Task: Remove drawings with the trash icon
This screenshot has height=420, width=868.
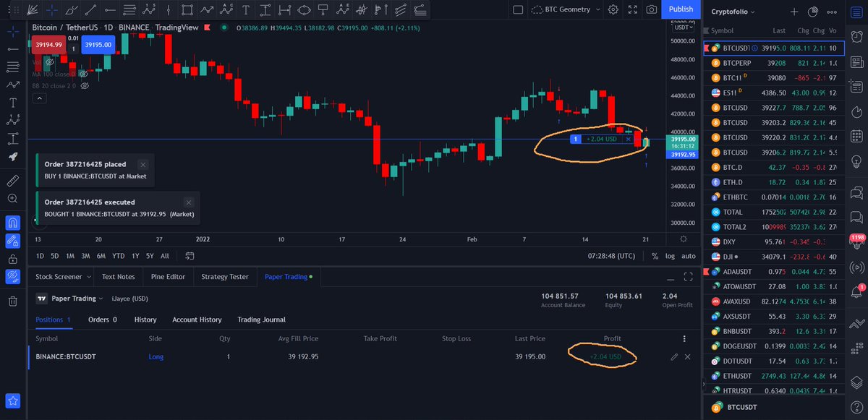Action: click(12, 301)
